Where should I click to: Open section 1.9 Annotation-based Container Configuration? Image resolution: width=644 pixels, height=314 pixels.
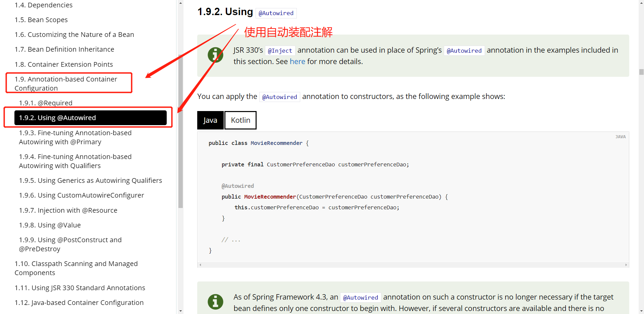[x=66, y=84]
